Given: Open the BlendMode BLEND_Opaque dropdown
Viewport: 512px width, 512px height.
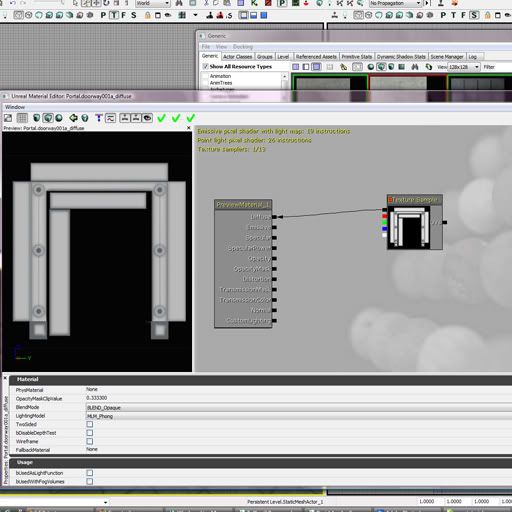Looking at the screenshot, I should (x=299, y=407).
